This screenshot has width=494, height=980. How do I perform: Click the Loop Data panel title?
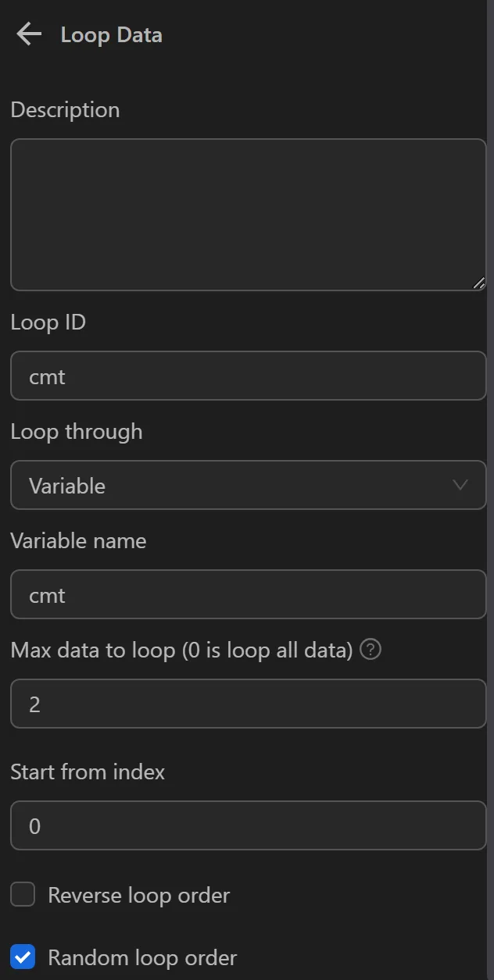110,34
